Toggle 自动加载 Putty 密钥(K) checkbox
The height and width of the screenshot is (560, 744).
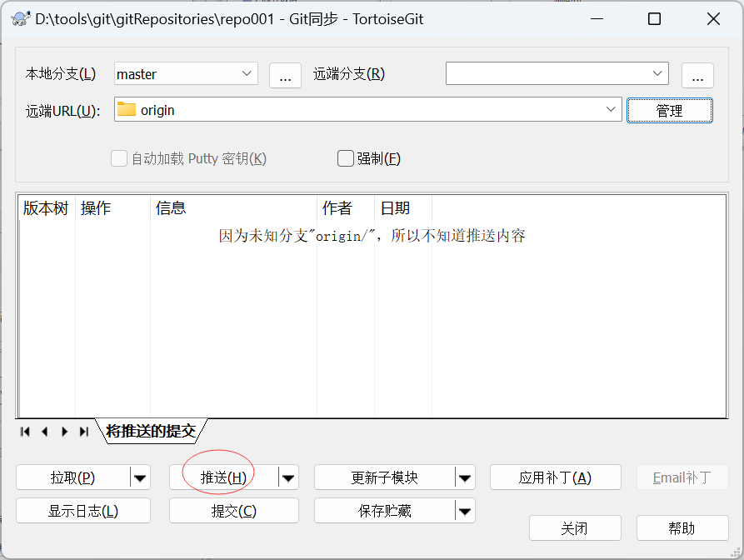coord(119,158)
